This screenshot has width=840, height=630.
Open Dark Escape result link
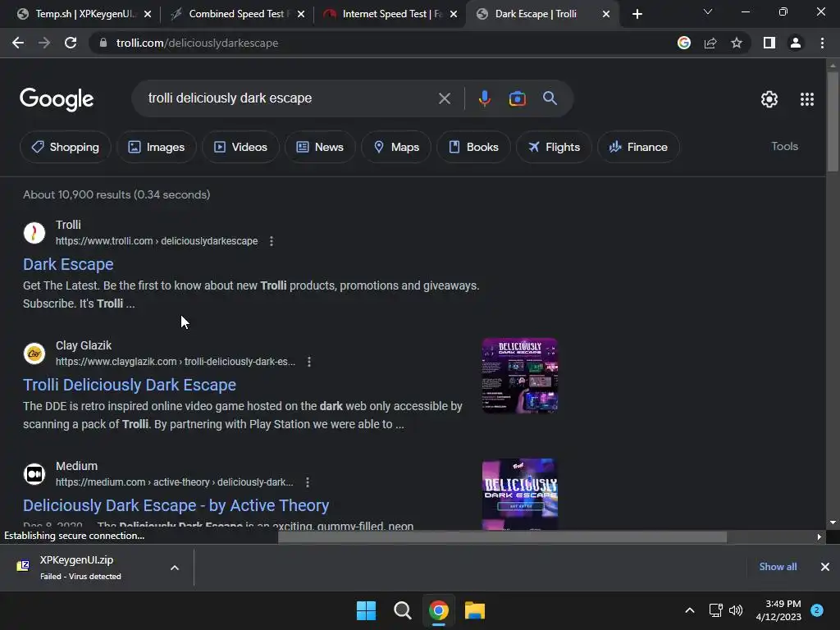[68, 264]
